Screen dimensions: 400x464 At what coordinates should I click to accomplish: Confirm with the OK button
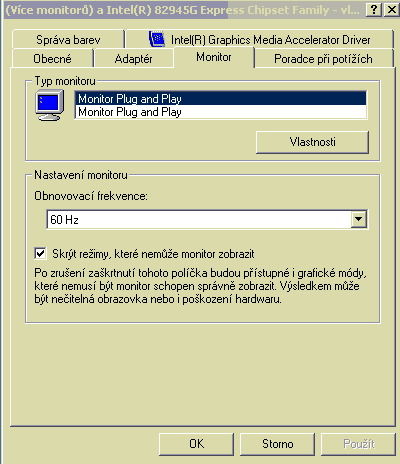[196, 444]
